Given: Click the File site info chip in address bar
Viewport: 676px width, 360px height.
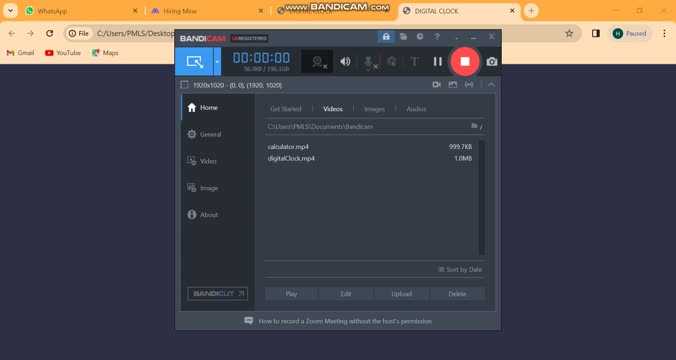Looking at the screenshot, I should (78, 33).
